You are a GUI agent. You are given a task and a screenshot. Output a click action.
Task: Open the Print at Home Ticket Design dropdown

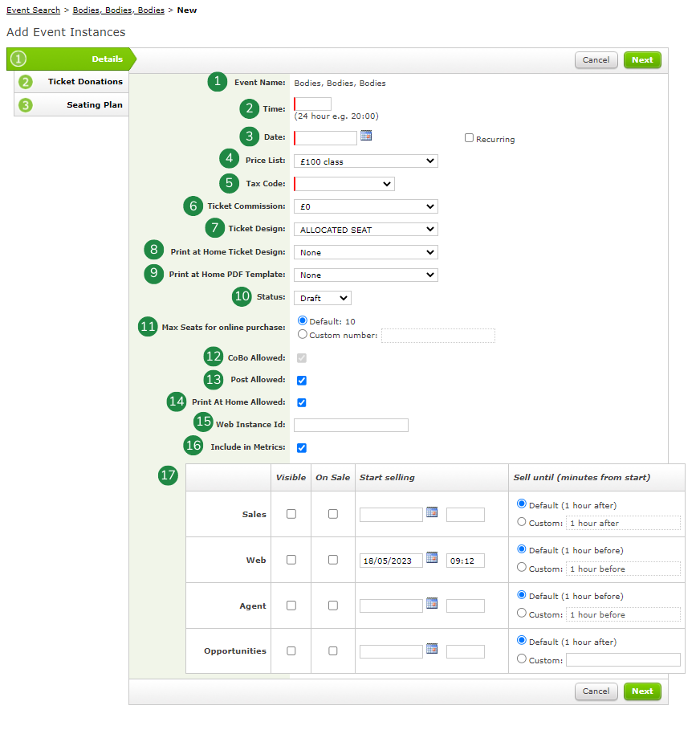tap(365, 251)
